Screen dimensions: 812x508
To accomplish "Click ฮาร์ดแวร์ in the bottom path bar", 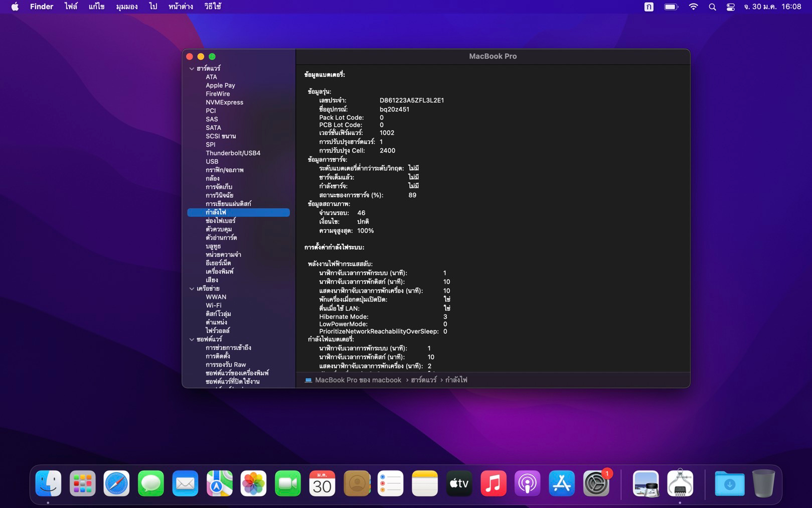I will (x=423, y=380).
